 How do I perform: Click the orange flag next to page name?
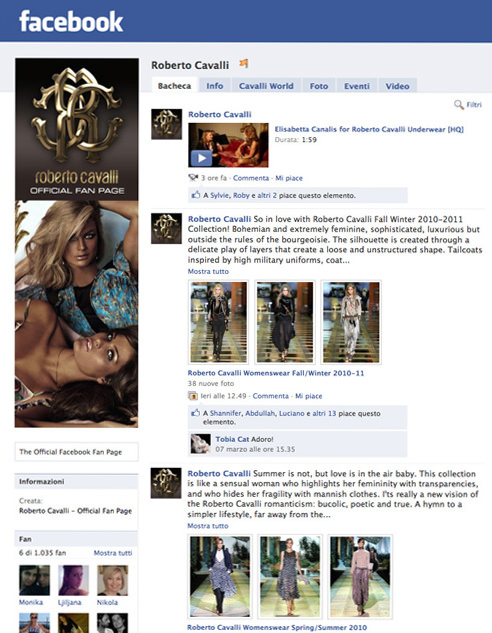243,64
